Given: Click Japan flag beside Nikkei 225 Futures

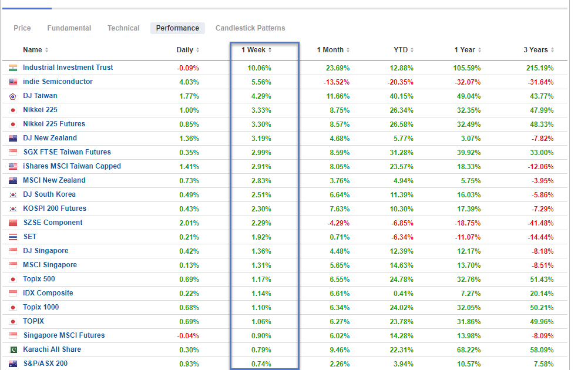Looking at the screenshot, I should tap(13, 124).
